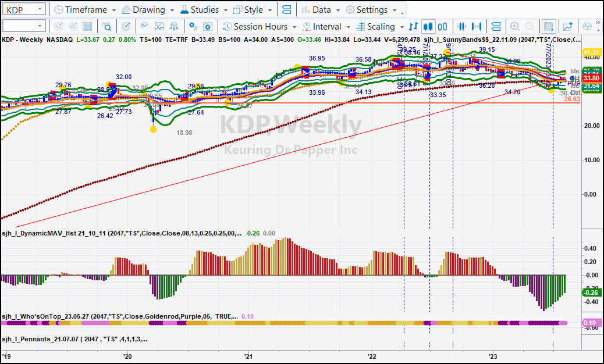The height and width of the screenshot is (364, 604).
Task: Open the Style menu
Action: [x=253, y=10]
